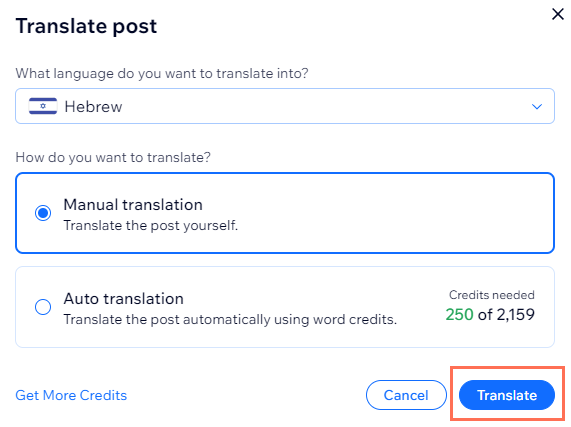The height and width of the screenshot is (427, 571).
Task: Click the green 250 credits number
Action: coord(459,315)
